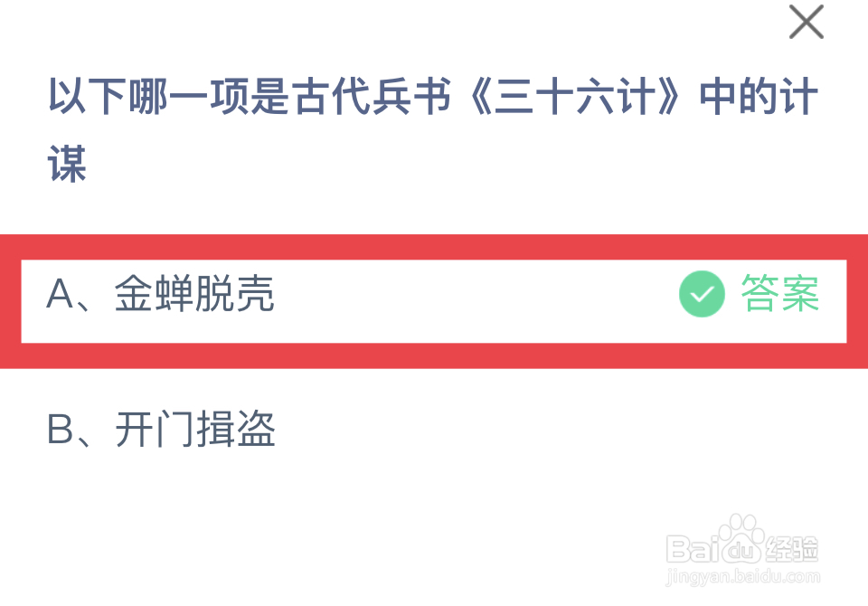Open the jingyan.baidu.com watermark link

[x=743, y=576]
